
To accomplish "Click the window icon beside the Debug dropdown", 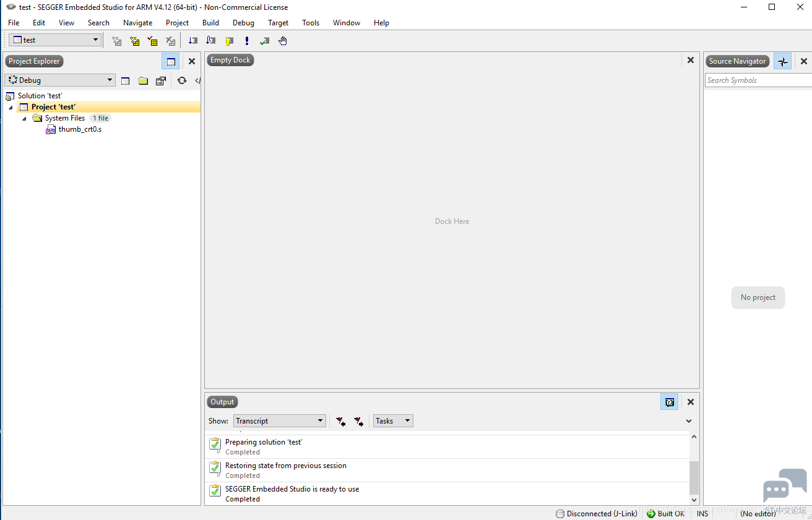I will tap(126, 80).
